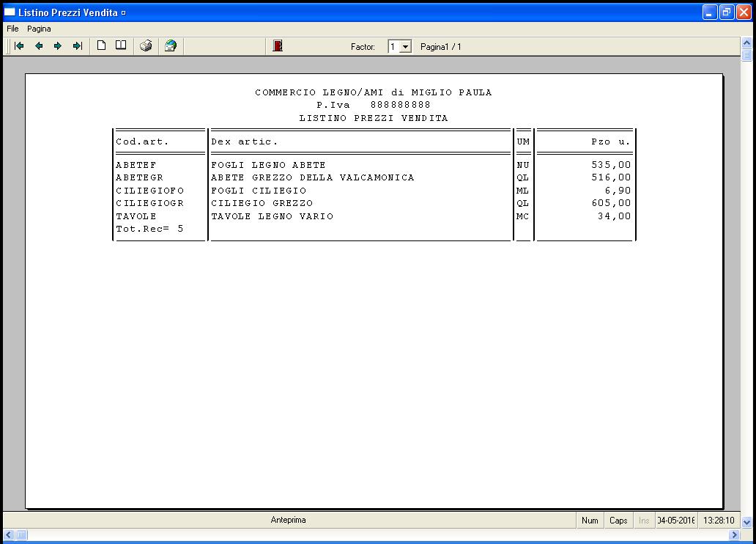Minimize the Listino Prezzi Vendita window

710,12
